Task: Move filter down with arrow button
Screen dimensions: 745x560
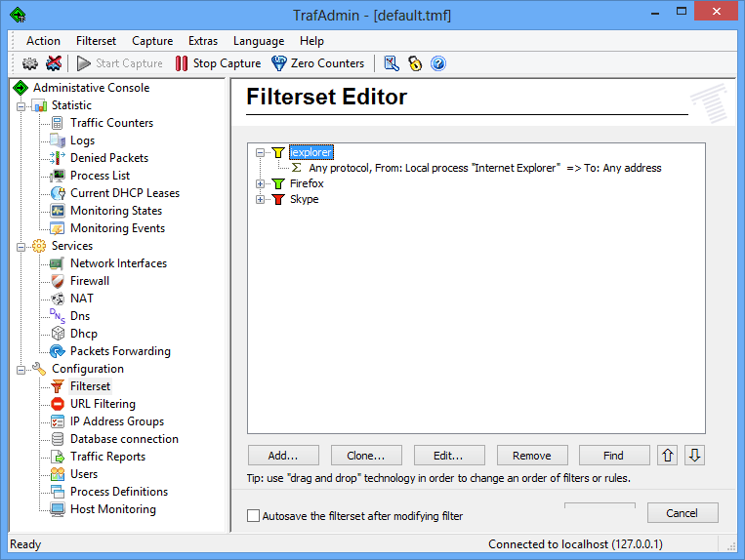Action: click(694, 456)
